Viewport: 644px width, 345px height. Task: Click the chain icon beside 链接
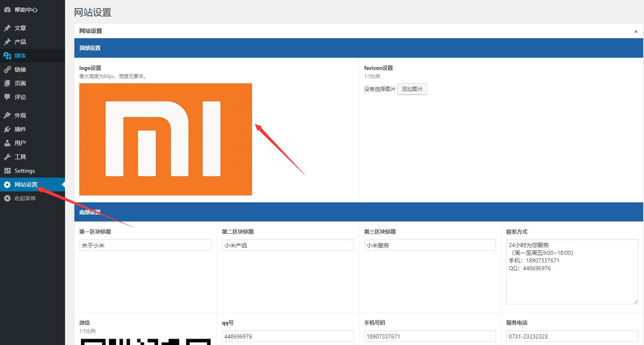pos(7,69)
